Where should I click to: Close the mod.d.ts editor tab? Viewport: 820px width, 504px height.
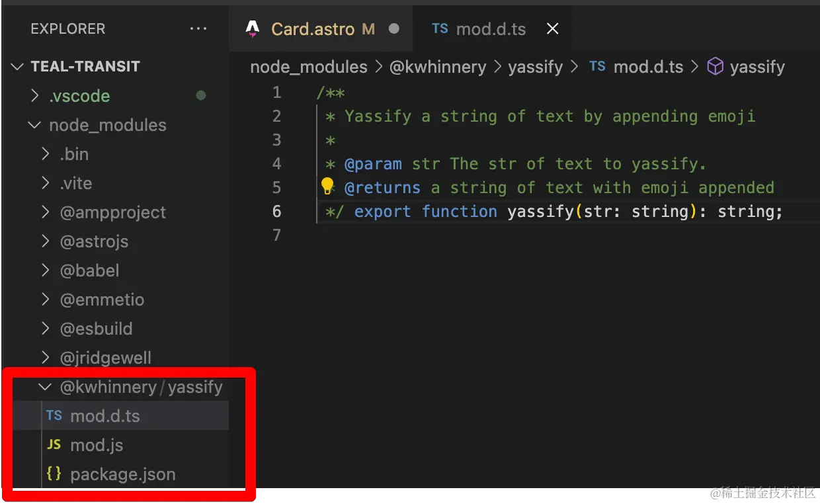click(x=553, y=28)
